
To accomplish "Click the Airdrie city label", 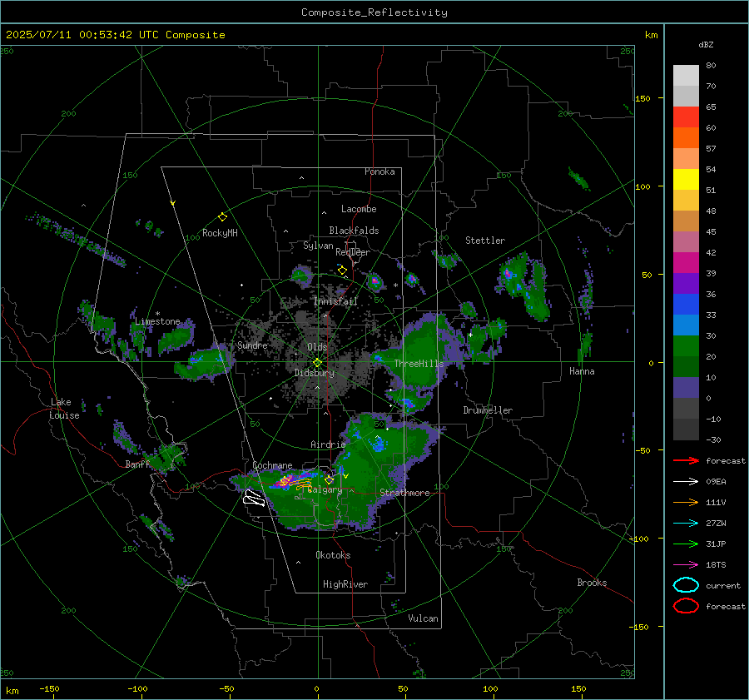I will coord(328,444).
